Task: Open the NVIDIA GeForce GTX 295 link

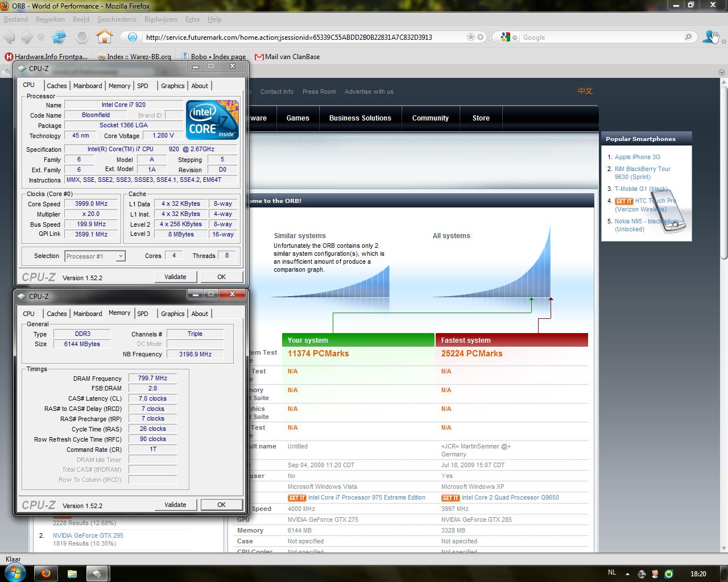Action: click(x=88, y=535)
